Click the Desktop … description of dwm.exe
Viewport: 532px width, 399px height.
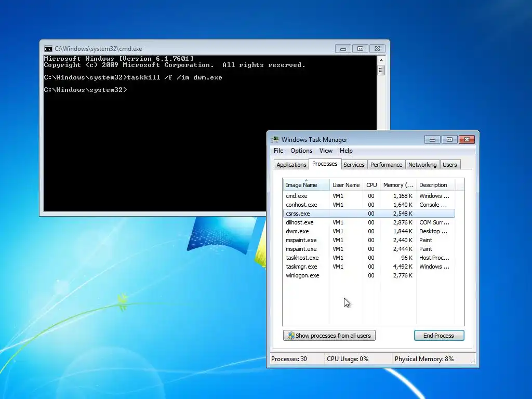click(433, 231)
